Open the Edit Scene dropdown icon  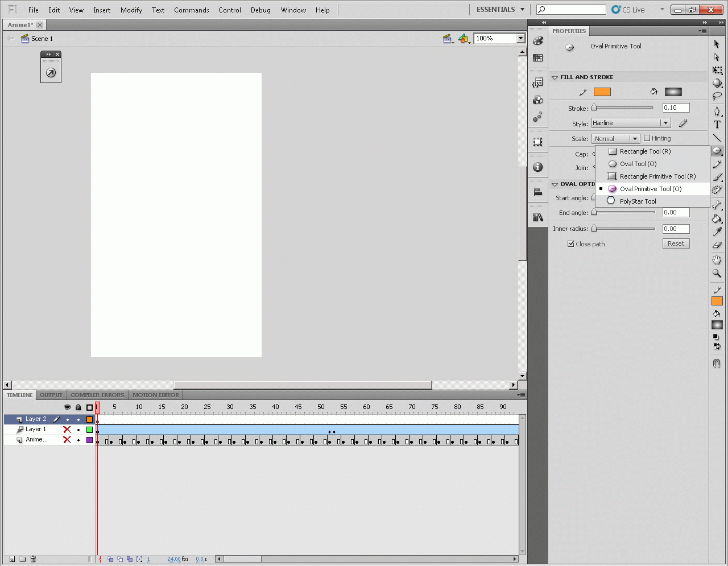click(x=448, y=39)
